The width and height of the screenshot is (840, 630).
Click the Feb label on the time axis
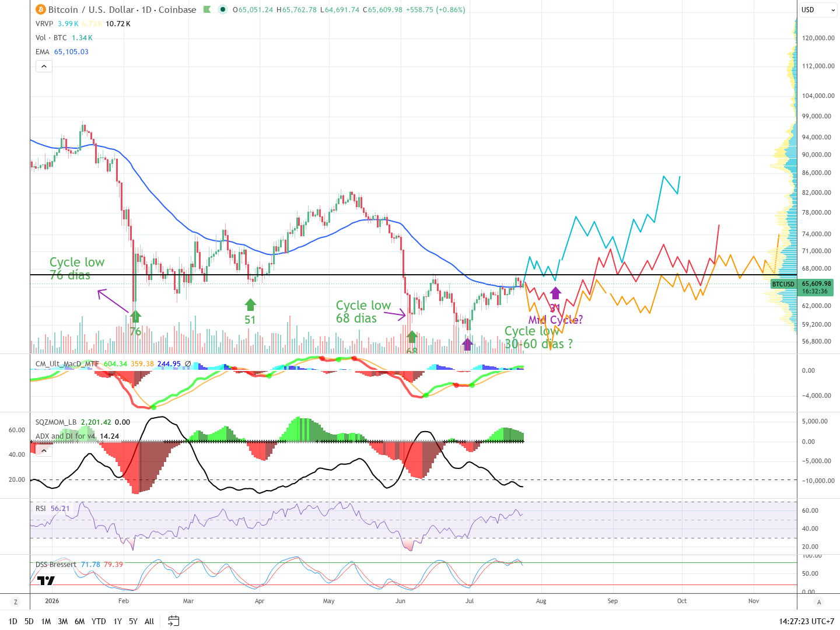click(124, 601)
